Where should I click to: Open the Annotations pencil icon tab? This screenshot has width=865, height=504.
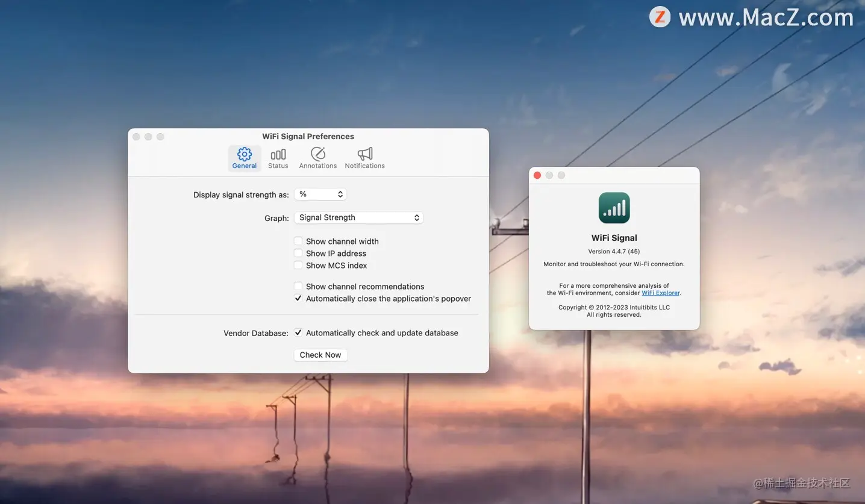click(318, 154)
